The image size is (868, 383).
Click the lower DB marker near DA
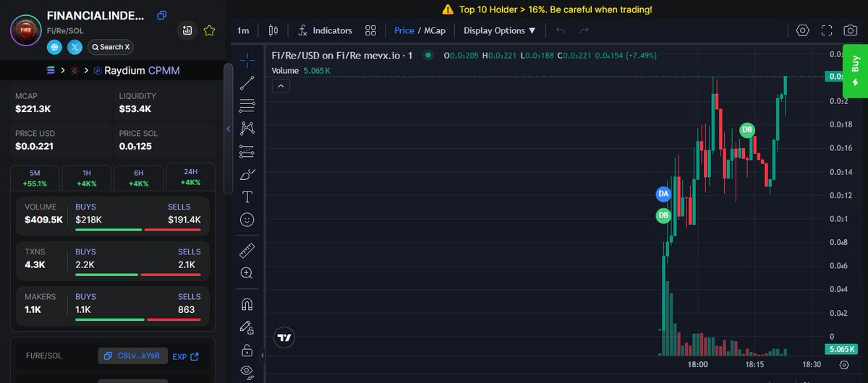pyautogui.click(x=663, y=215)
